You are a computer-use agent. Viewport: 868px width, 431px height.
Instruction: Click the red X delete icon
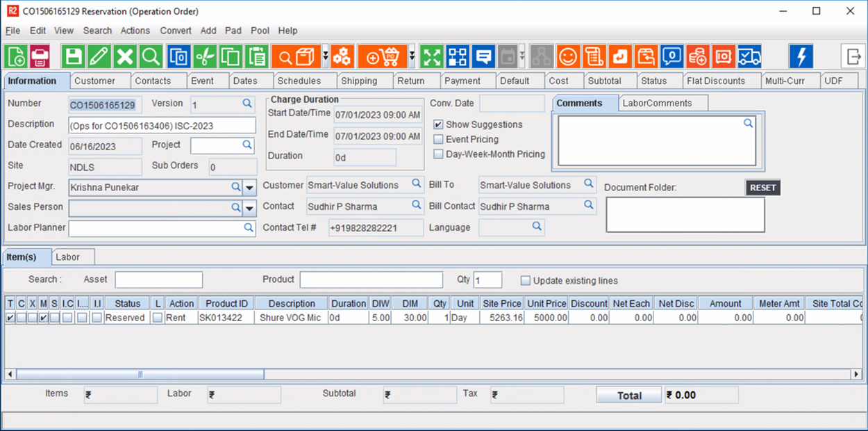[x=124, y=56]
